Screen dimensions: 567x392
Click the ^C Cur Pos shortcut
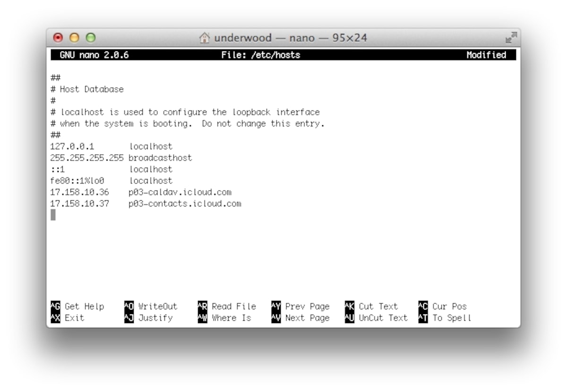443,307
